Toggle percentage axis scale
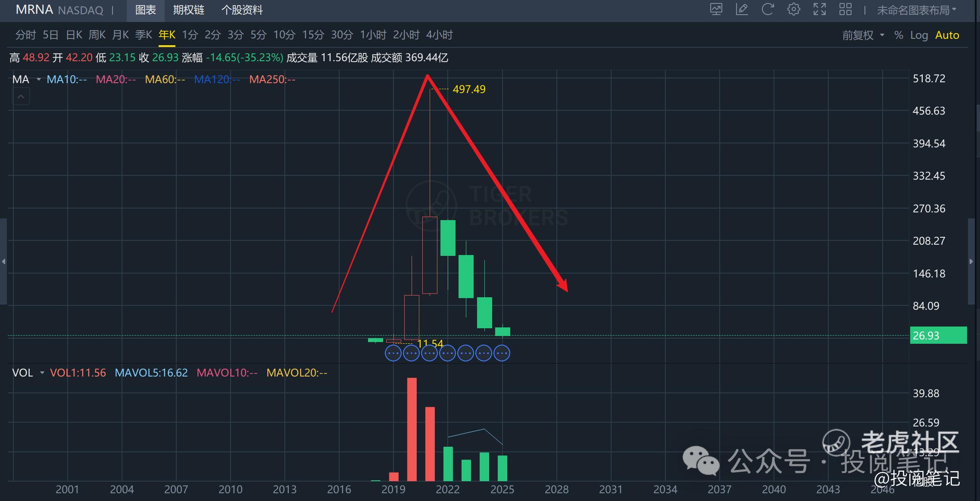This screenshot has width=980, height=501. coord(898,35)
